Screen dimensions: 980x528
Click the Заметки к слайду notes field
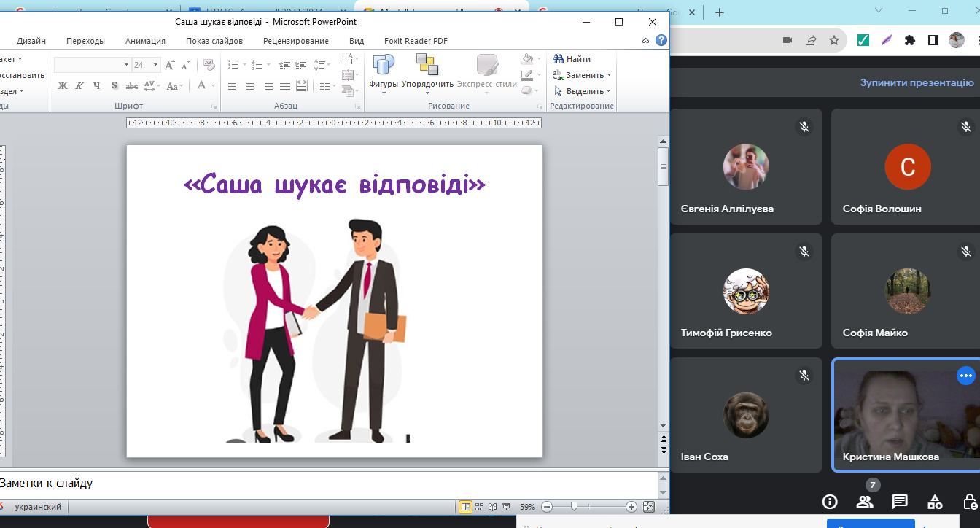coord(328,483)
